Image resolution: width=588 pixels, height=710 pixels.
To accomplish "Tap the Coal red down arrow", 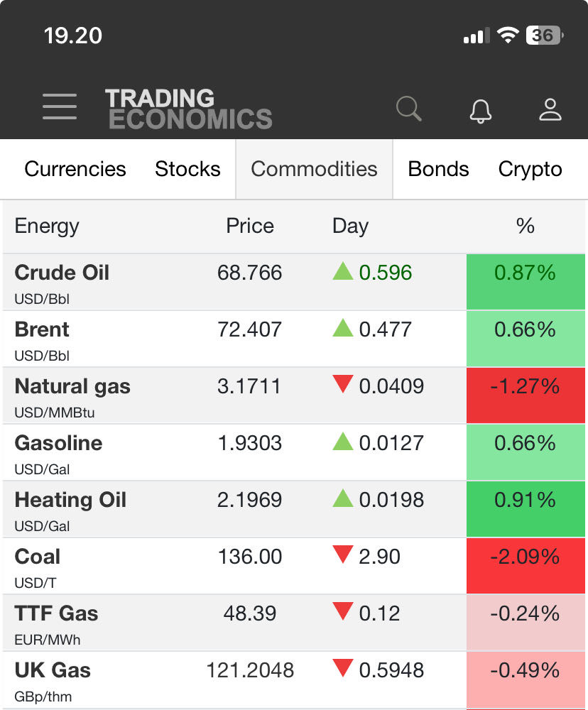I will pyautogui.click(x=343, y=555).
